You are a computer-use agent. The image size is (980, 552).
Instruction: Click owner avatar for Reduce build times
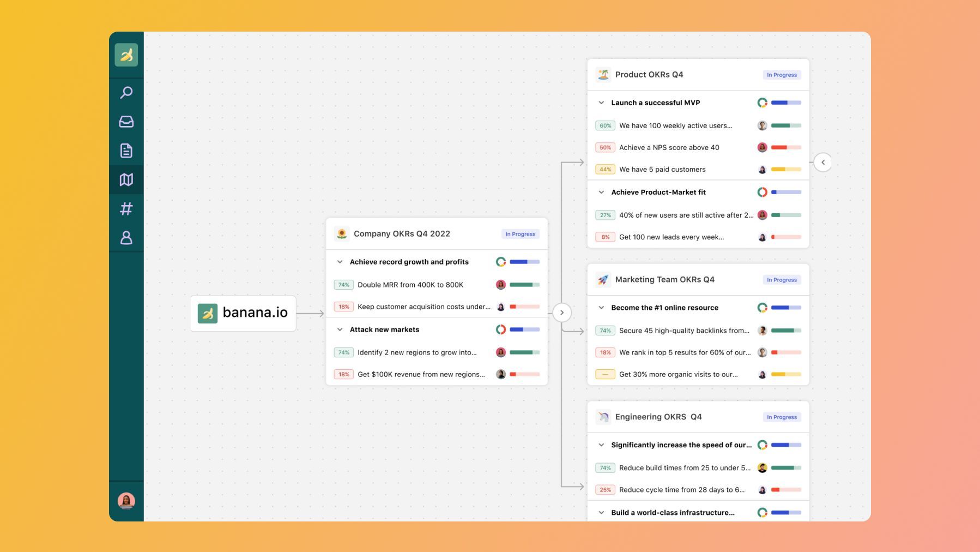[x=763, y=468]
